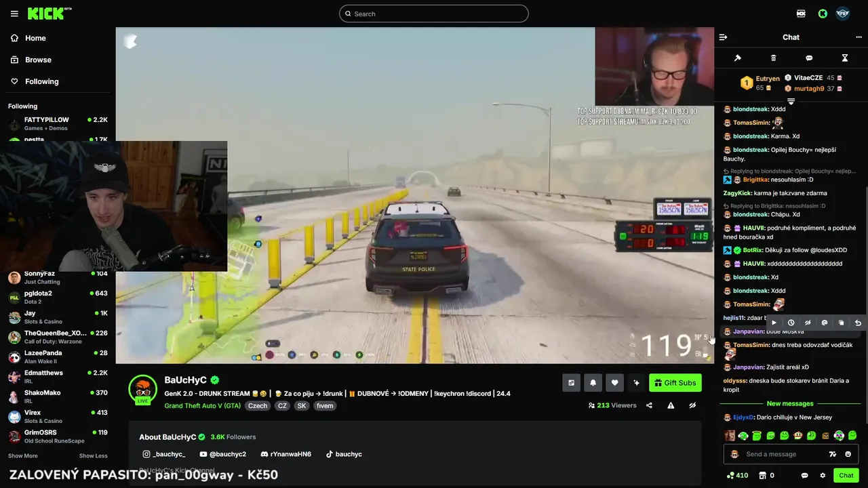Click the green Chat send button
Screen dimensions: 868x488
point(846,475)
